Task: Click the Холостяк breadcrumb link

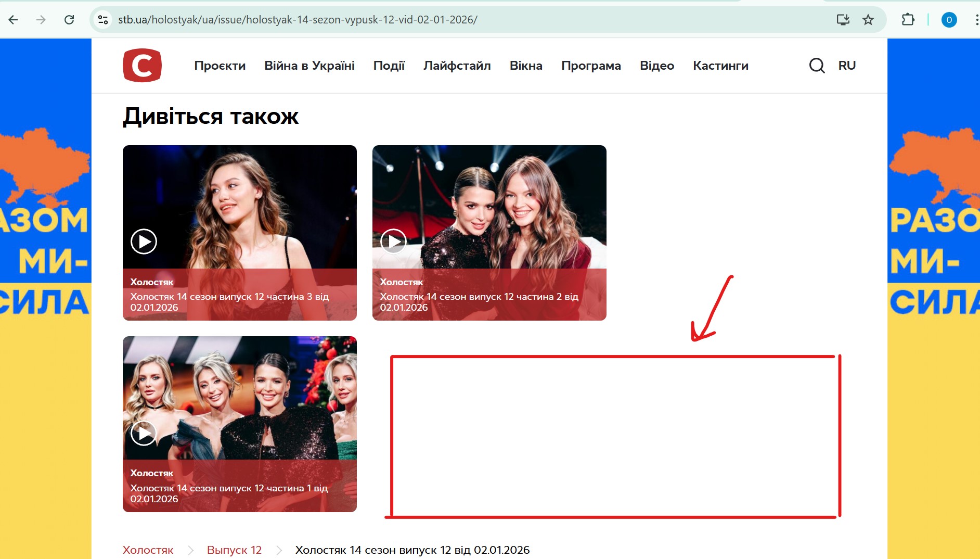Action: pos(148,550)
